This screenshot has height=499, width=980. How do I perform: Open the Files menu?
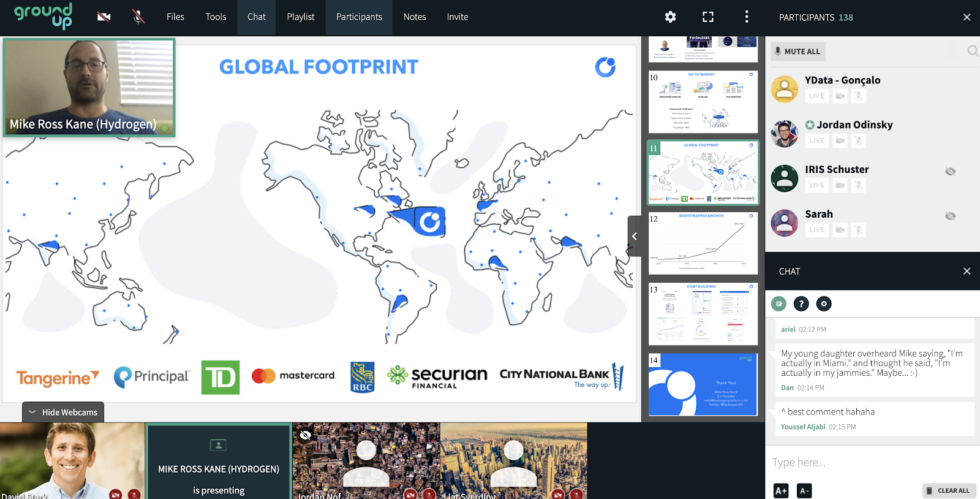[175, 17]
